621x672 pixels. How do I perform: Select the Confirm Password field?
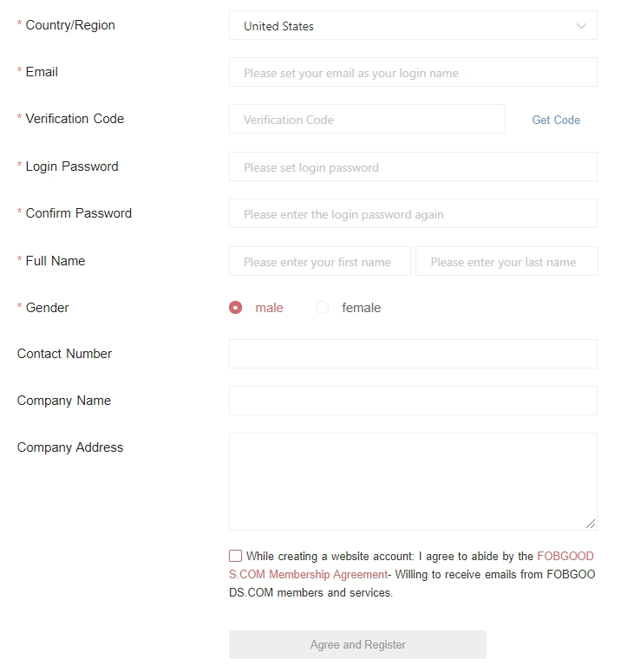[x=413, y=214]
